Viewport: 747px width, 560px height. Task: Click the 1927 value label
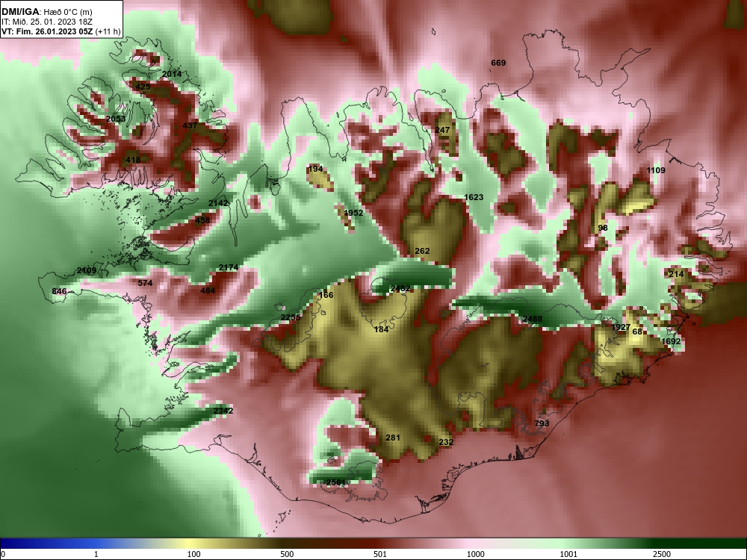[x=621, y=328]
